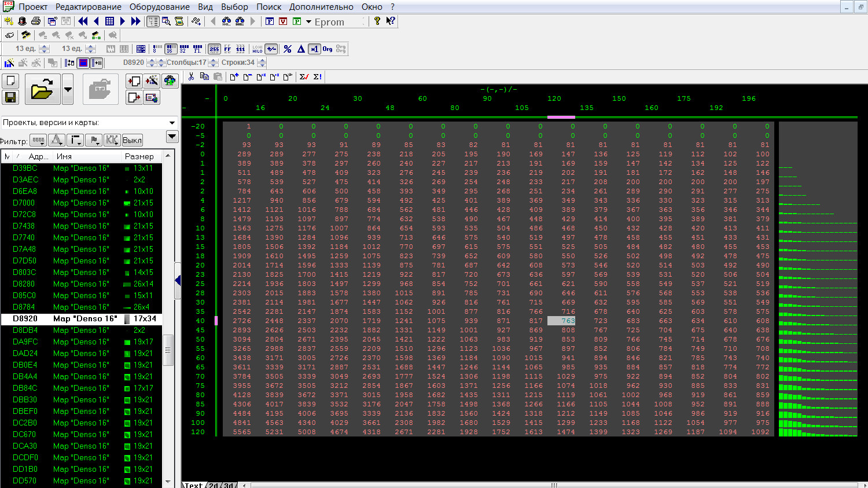Click the scissors cut icon
This screenshot has width=868, height=488.
191,76
